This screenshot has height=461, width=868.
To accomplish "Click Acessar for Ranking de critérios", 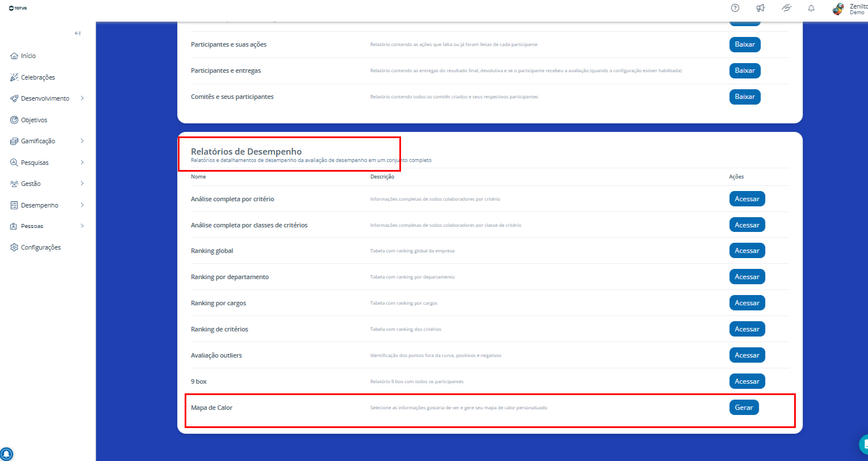I will 747,329.
